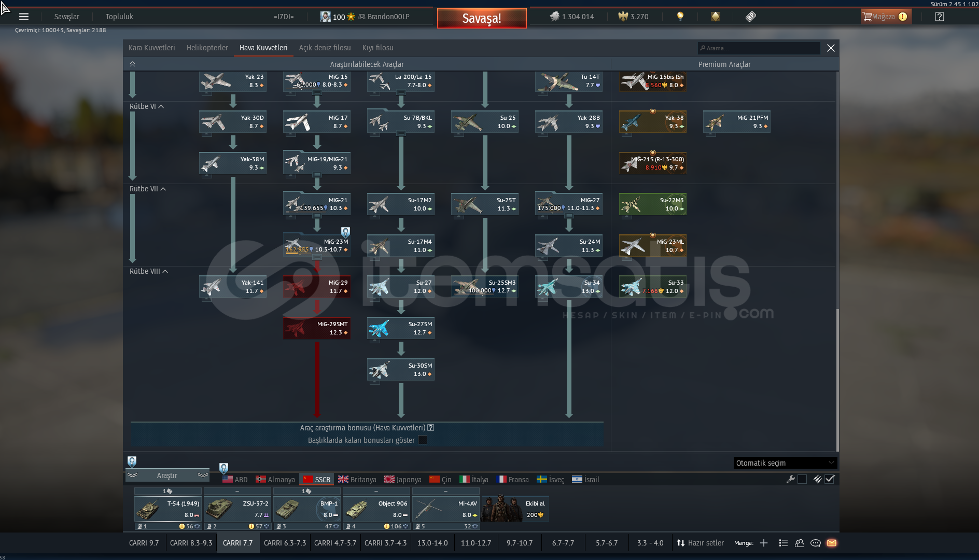The image size is (979, 560).
Task: Open the chat bubble icon
Action: coord(816,543)
